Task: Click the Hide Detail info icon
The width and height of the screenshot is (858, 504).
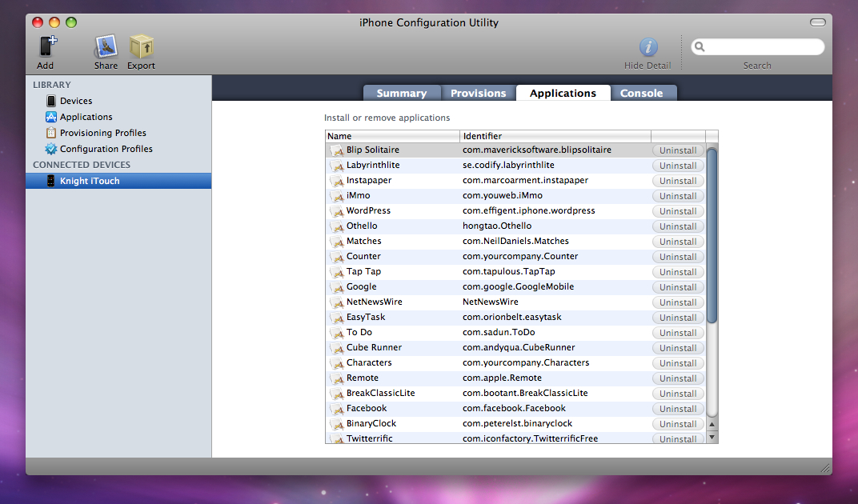Action: coord(648,47)
